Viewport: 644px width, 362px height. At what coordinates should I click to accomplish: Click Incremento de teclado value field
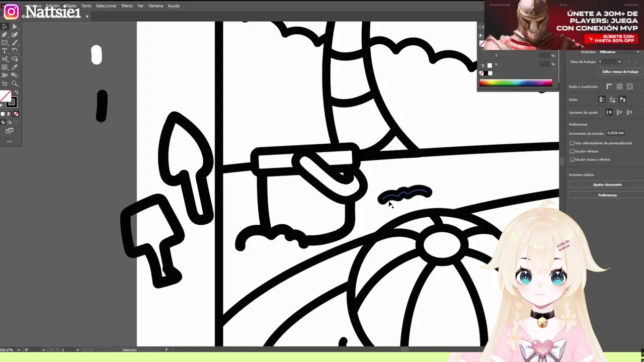click(616, 133)
